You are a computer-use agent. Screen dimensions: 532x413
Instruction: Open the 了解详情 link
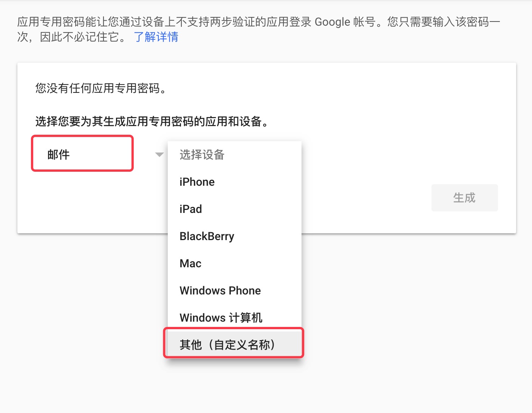pyautogui.click(x=156, y=37)
